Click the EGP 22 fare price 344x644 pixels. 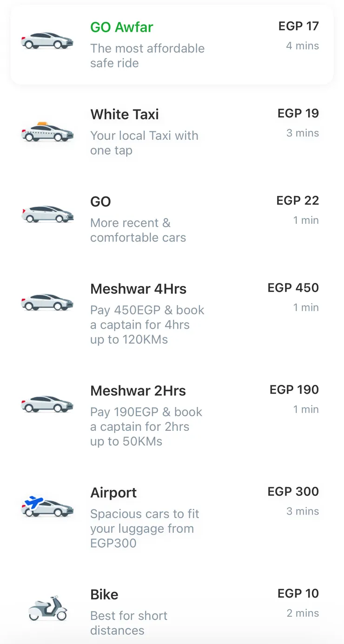coord(298,201)
